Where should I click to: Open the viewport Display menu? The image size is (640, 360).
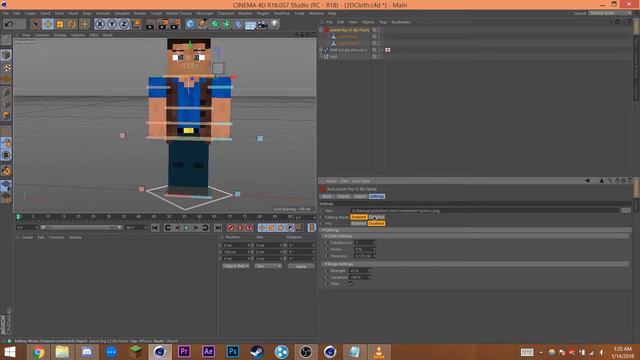tap(60, 35)
